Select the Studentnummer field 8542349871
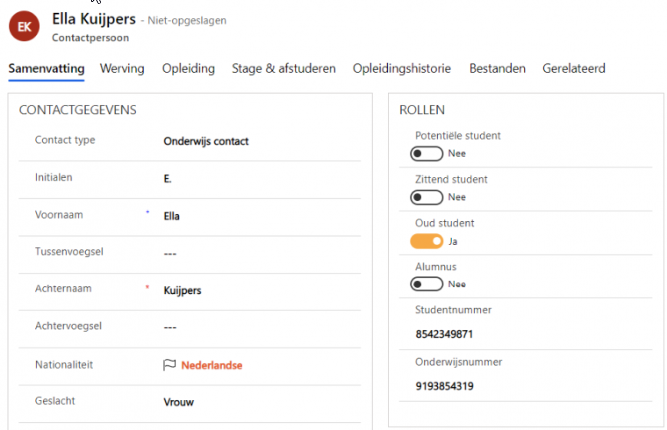Viewport: 667px width, 430px height. [444, 334]
